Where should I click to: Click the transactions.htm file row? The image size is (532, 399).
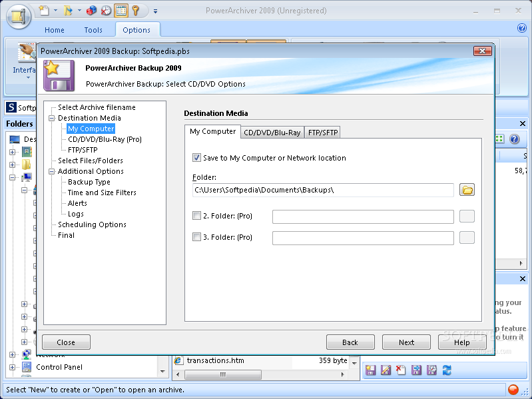click(261, 360)
